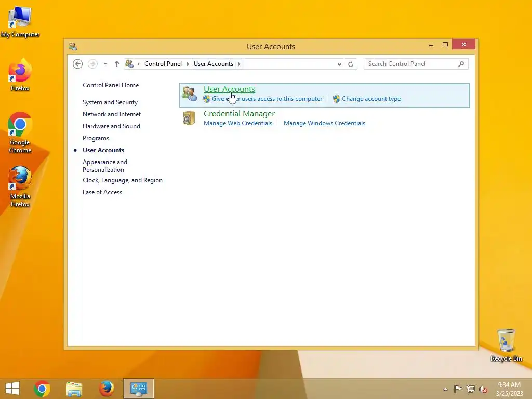
Task: Click Give other users access to this computer
Action: [x=267, y=99]
